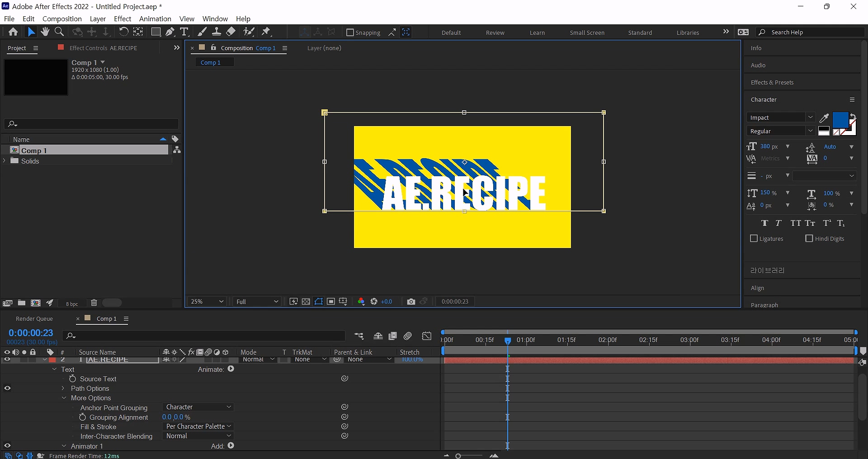Hide AE.RECIPE layer eye icon
Screen dimensions: 868x459
tap(7, 360)
